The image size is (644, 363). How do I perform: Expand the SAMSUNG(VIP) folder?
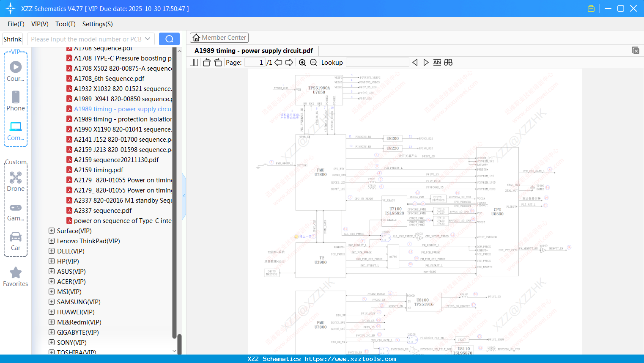(52, 302)
